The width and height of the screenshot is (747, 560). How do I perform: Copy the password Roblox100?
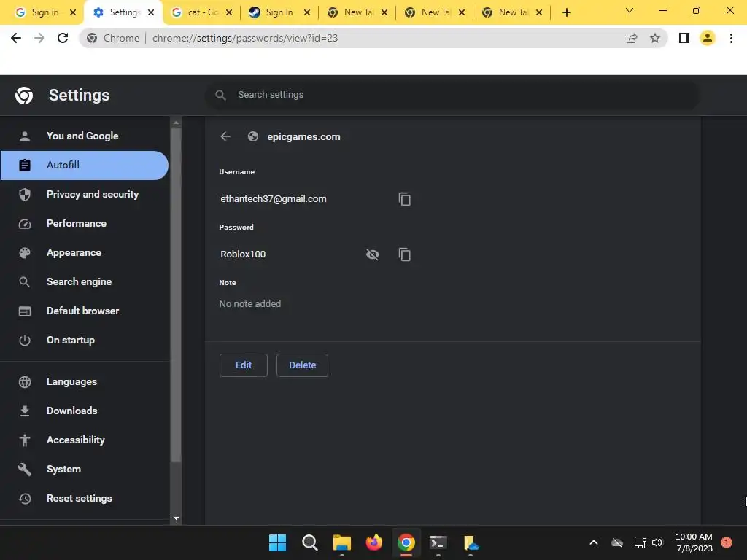(x=404, y=254)
